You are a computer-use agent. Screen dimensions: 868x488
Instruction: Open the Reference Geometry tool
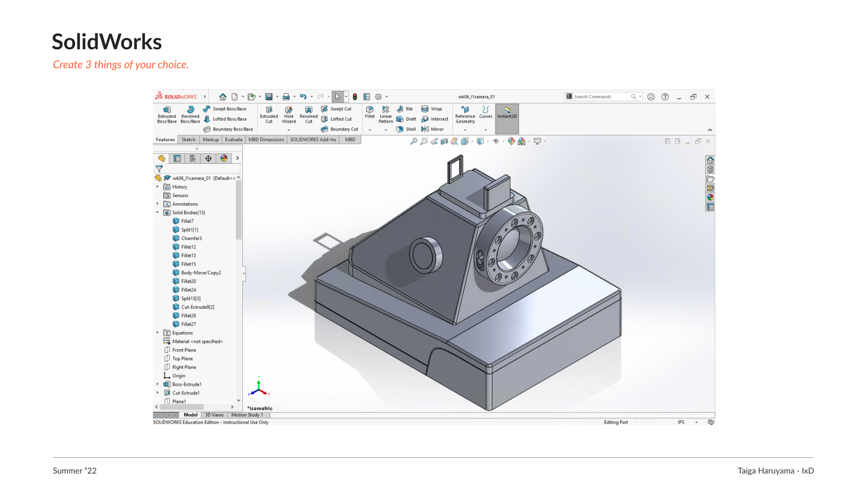pyautogui.click(x=465, y=114)
